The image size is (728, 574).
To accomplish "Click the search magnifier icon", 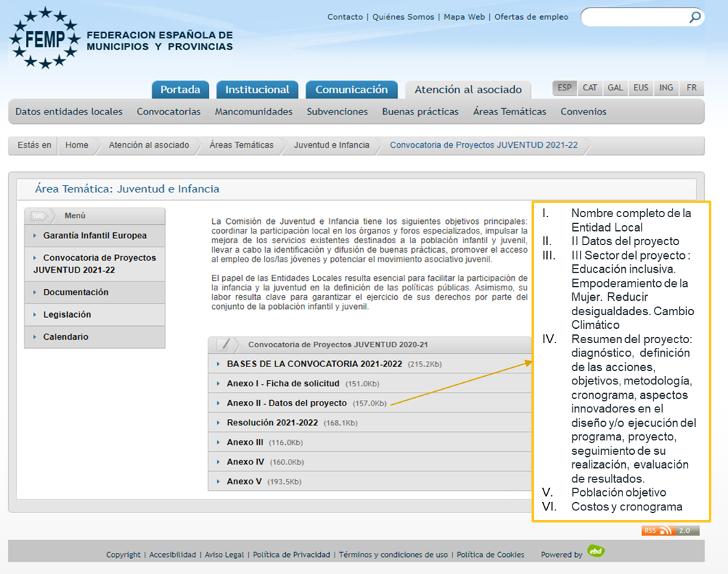I will point(694,17).
